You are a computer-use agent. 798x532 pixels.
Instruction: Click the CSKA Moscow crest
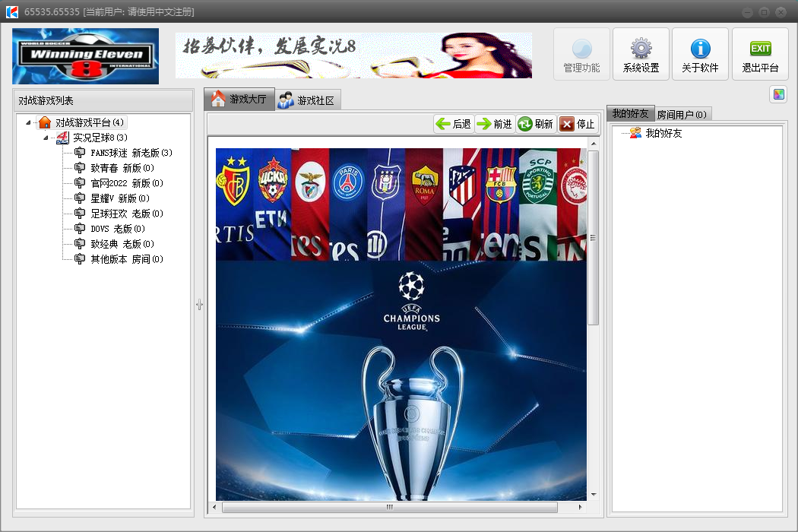[273, 179]
